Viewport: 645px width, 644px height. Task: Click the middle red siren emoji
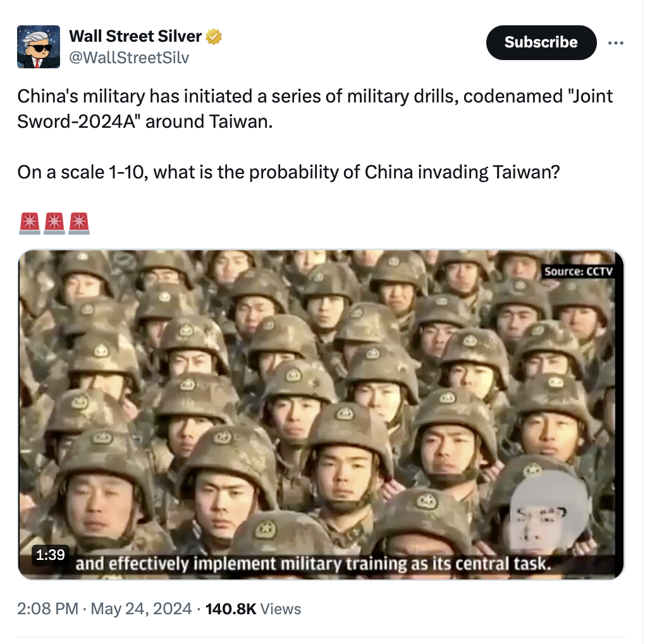click(54, 223)
